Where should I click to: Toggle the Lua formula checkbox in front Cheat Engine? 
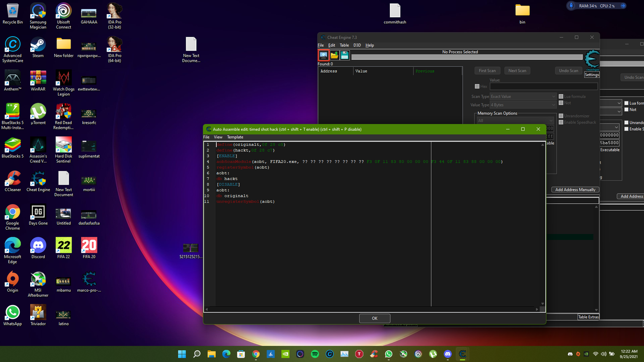click(561, 96)
